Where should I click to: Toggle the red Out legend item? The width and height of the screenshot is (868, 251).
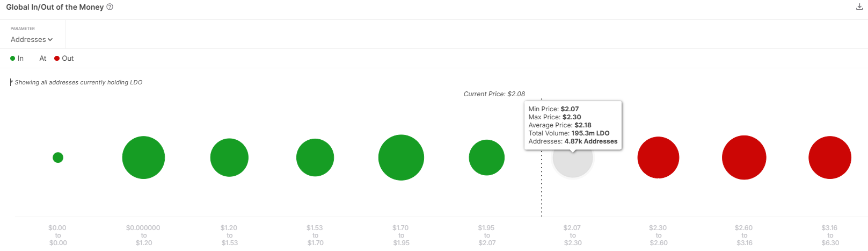[x=64, y=58]
